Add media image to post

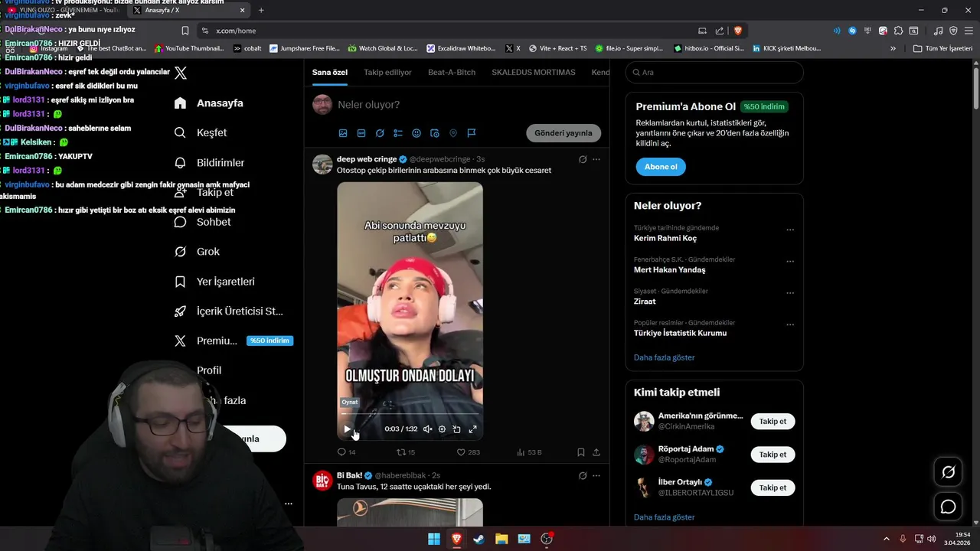click(x=343, y=133)
